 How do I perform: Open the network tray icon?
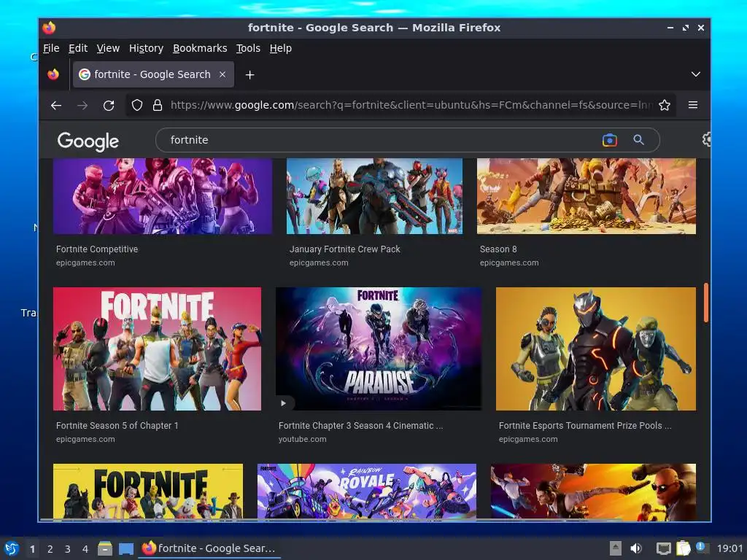[664, 548]
